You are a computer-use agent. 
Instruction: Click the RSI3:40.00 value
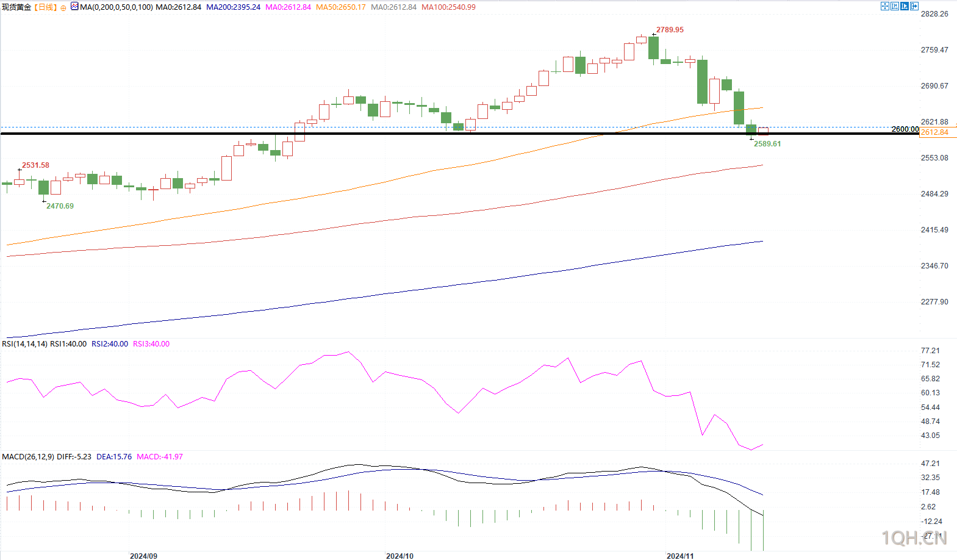[x=151, y=344]
